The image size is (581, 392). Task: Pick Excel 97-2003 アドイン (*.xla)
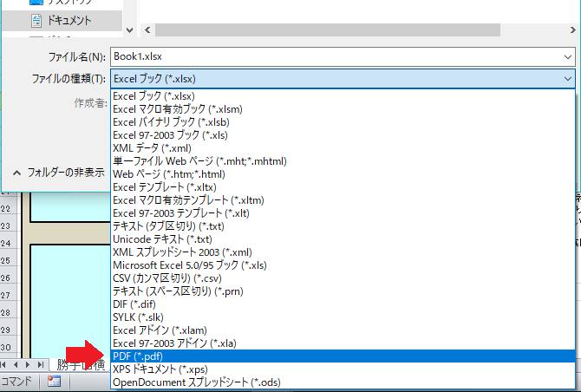coord(343,343)
